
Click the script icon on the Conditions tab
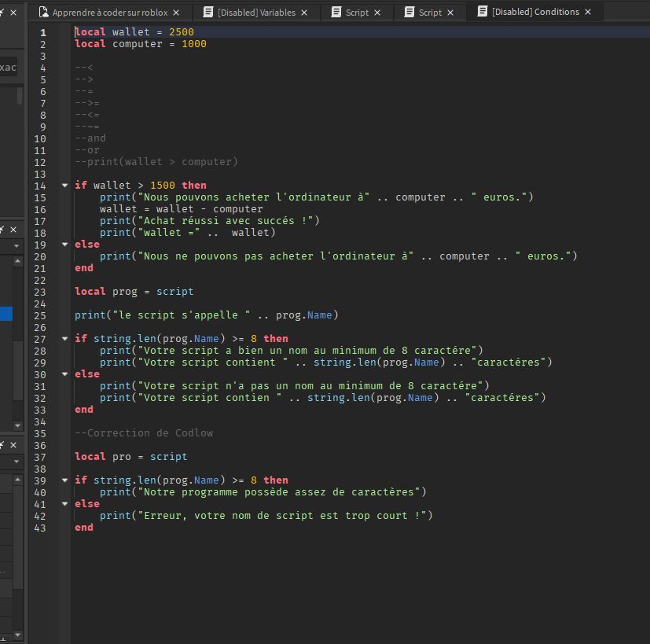coord(481,13)
